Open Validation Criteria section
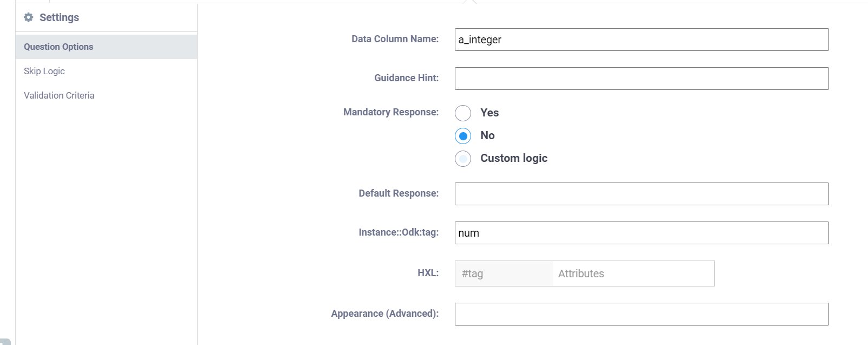 (x=59, y=95)
